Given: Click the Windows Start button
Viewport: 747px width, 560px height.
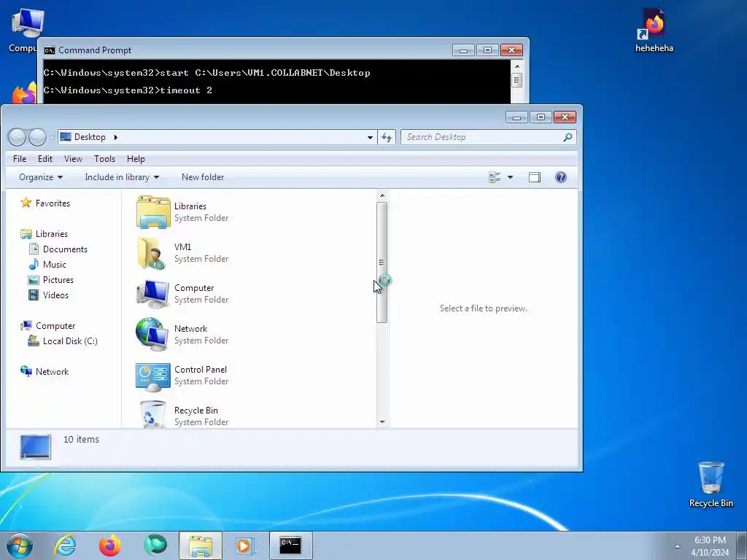Looking at the screenshot, I should pos(20,545).
